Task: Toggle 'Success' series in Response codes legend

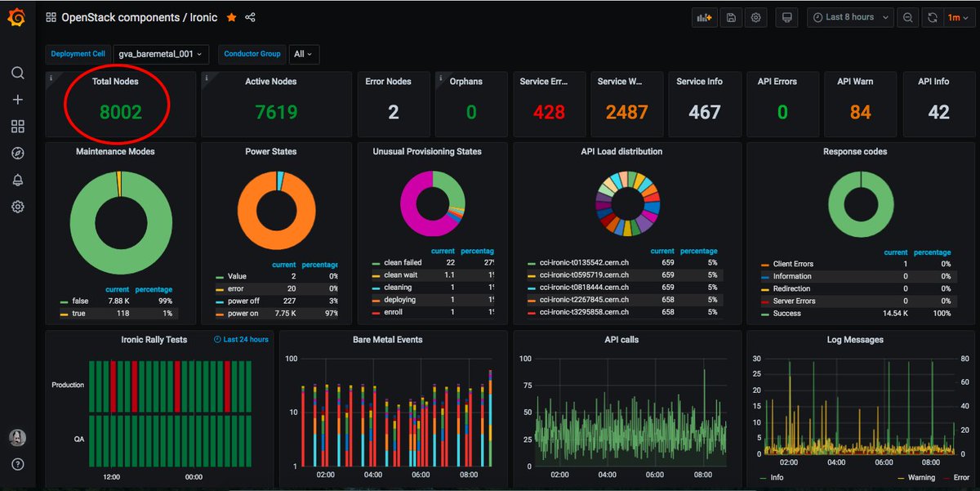Action: tap(787, 314)
